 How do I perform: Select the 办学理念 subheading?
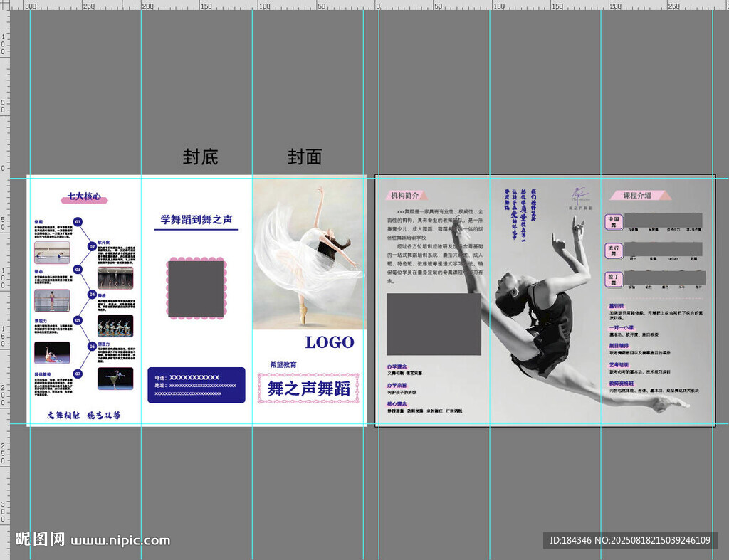click(x=397, y=366)
